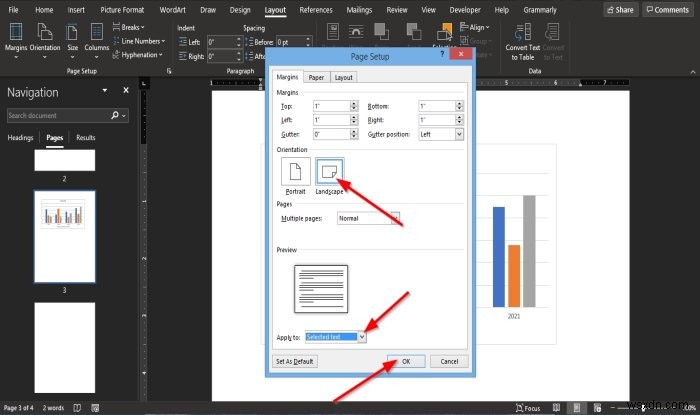
Task: Open the Grammarly tab
Action: [540, 10]
